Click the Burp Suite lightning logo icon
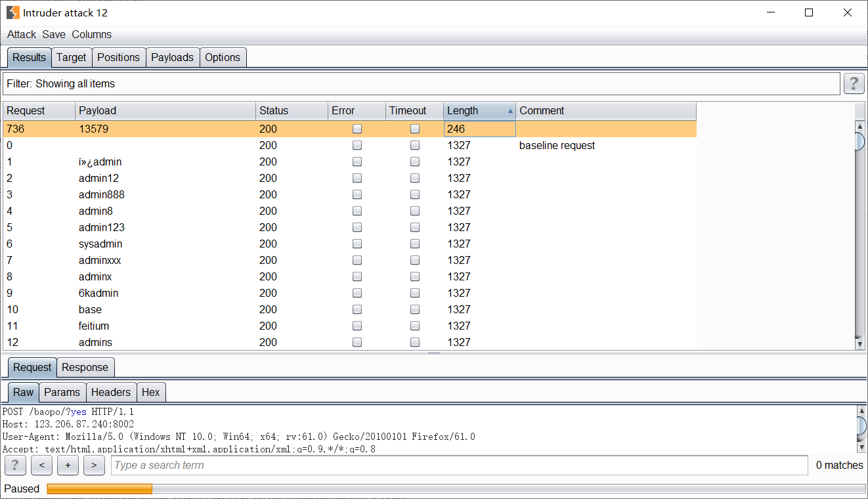This screenshot has height=499, width=868. click(12, 12)
